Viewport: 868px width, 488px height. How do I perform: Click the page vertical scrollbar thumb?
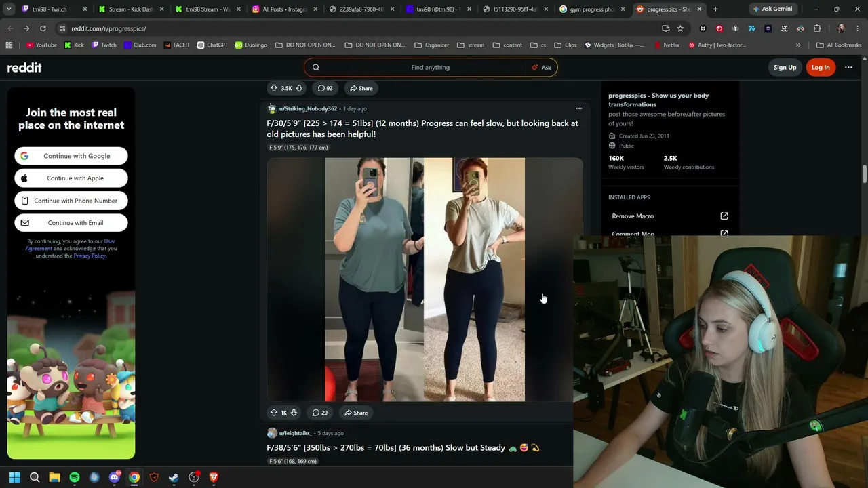[865, 174]
